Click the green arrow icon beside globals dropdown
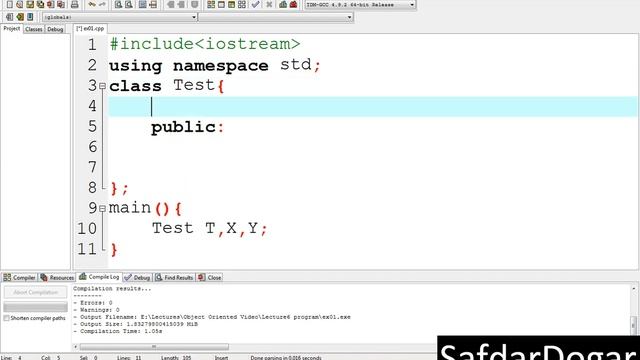 pyautogui.click(x=20, y=17)
